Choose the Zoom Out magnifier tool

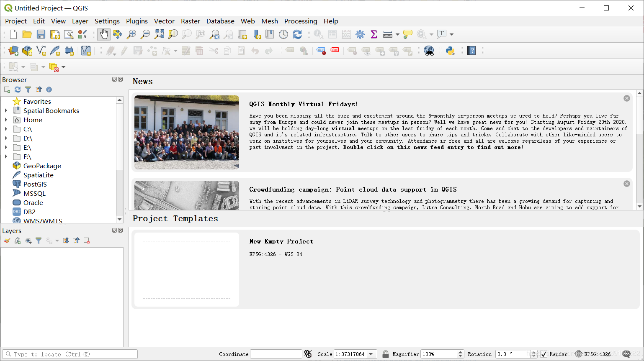click(145, 34)
